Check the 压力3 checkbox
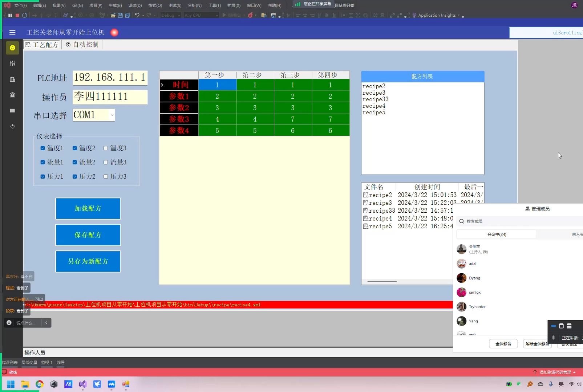 point(106,176)
